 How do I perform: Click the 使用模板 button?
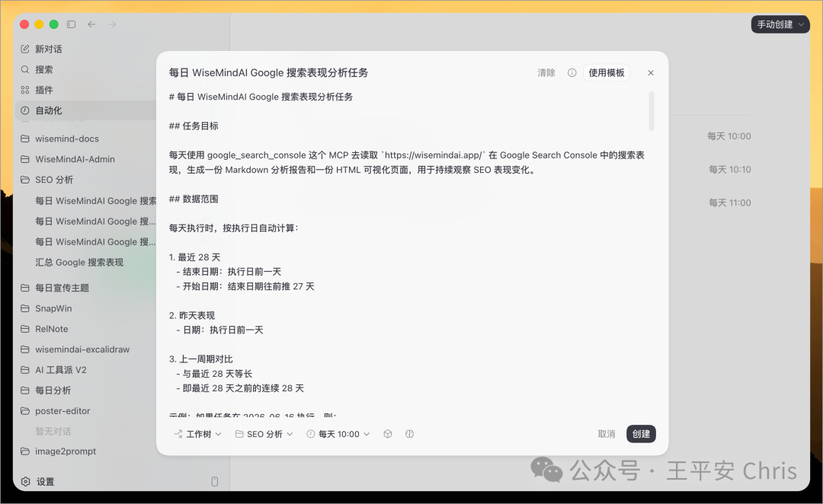coord(607,73)
